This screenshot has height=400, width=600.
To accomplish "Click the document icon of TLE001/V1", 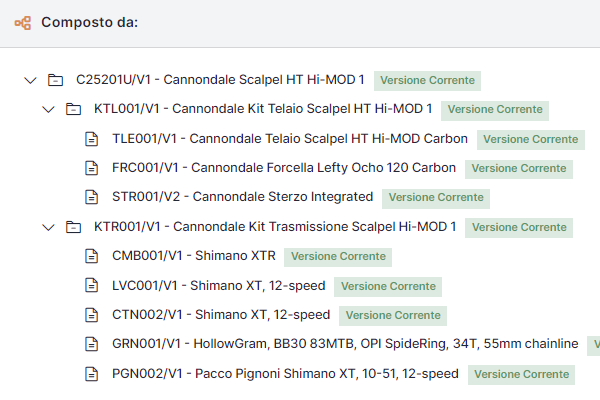I will pos(91,139).
